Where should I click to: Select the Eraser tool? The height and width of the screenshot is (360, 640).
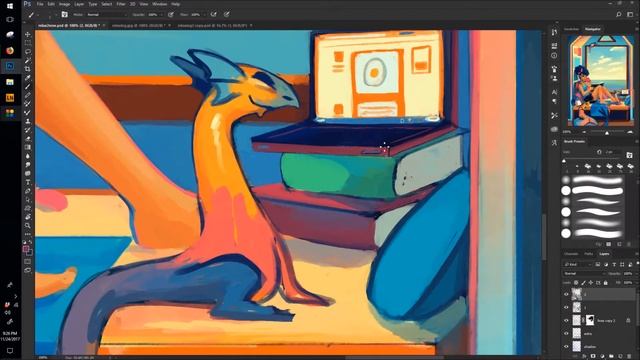pos(27,139)
